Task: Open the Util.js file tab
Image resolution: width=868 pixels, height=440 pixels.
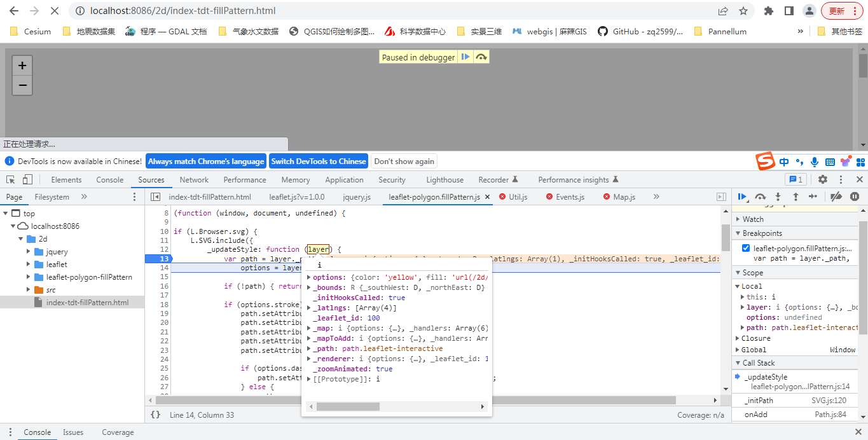Action: [518, 197]
